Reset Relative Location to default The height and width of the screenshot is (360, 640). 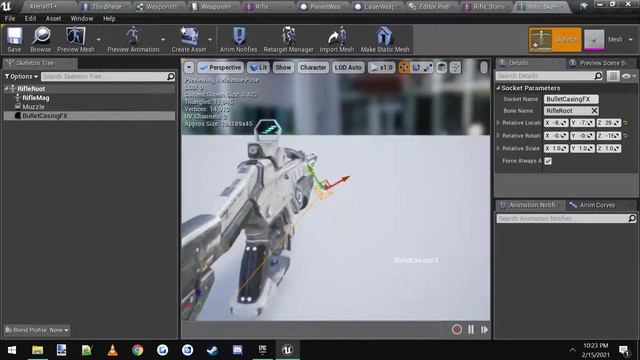pos(625,123)
